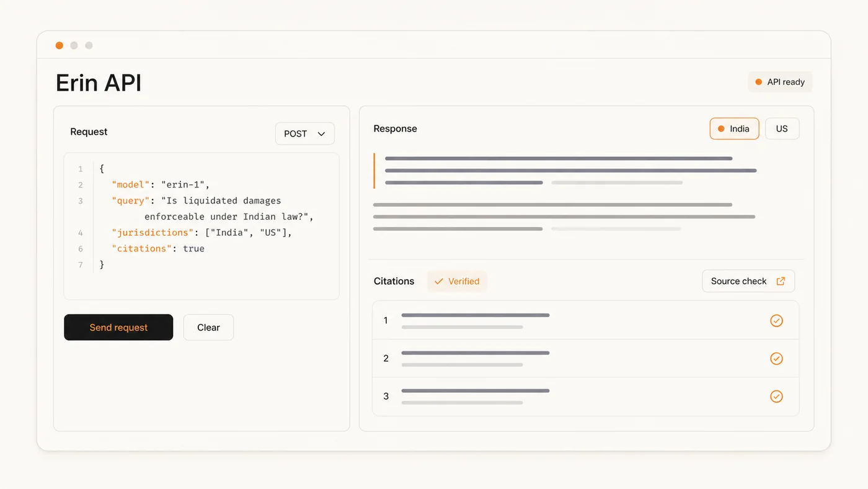Screen dimensions: 868x489
Task: Select citation row 3
Action: 585,396
